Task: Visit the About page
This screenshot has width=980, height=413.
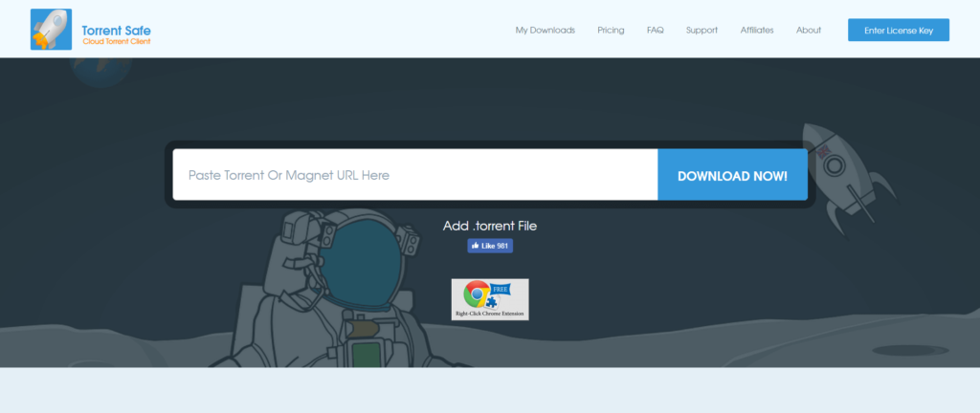Action: [x=809, y=30]
